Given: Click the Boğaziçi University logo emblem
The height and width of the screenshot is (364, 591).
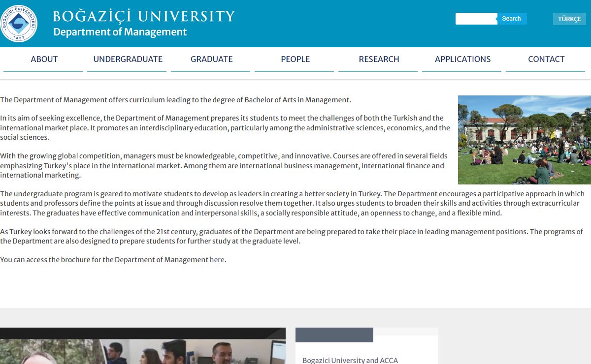Looking at the screenshot, I should 18,23.
